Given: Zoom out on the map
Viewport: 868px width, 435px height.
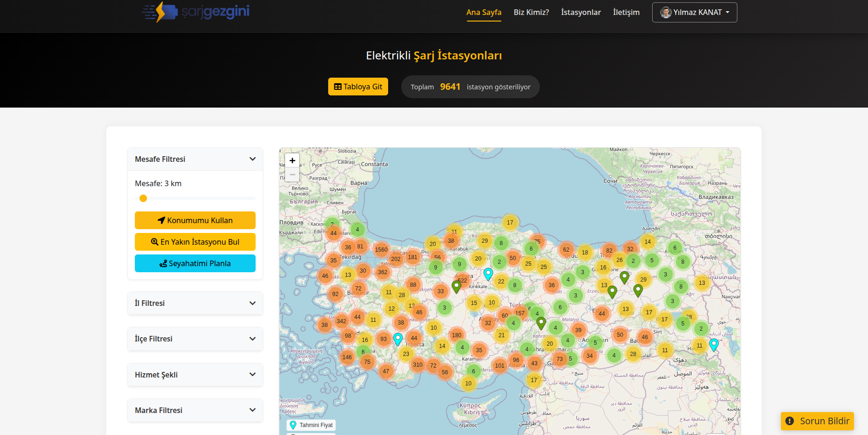Looking at the screenshot, I should point(292,174).
